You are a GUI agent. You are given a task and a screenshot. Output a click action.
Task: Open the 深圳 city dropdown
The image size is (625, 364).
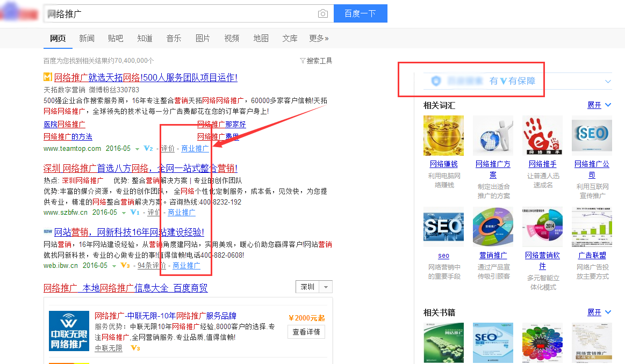click(x=314, y=287)
